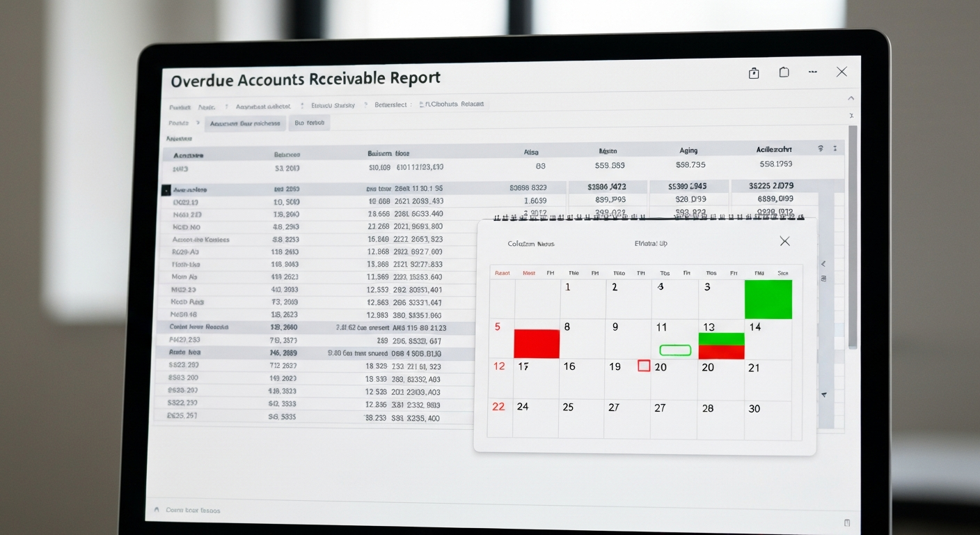The height and width of the screenshot is (535, 980).
Task: Click the rounded square icon beside the clipboard
Action: coord(784,72)
